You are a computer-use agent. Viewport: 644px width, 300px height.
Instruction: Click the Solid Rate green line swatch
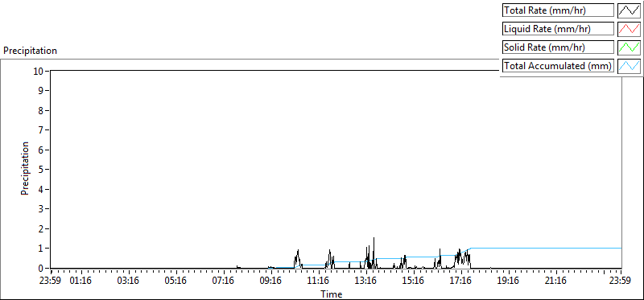(630, 47)
